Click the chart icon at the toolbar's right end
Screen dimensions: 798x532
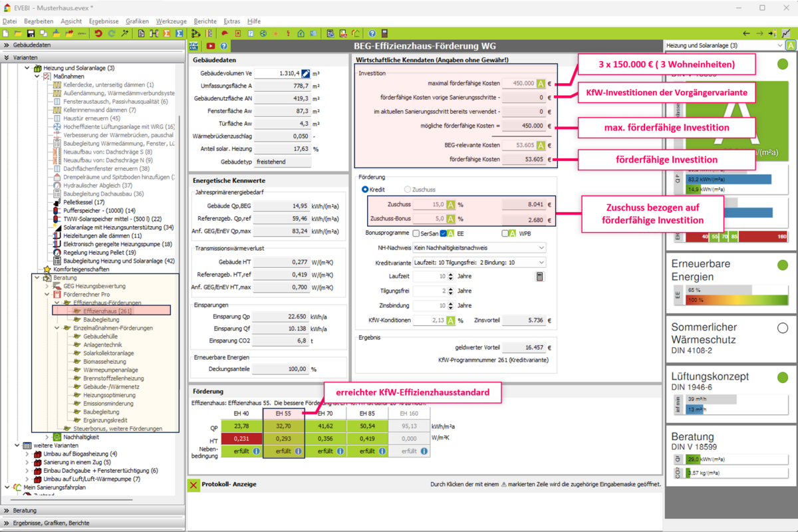(786, 33)
